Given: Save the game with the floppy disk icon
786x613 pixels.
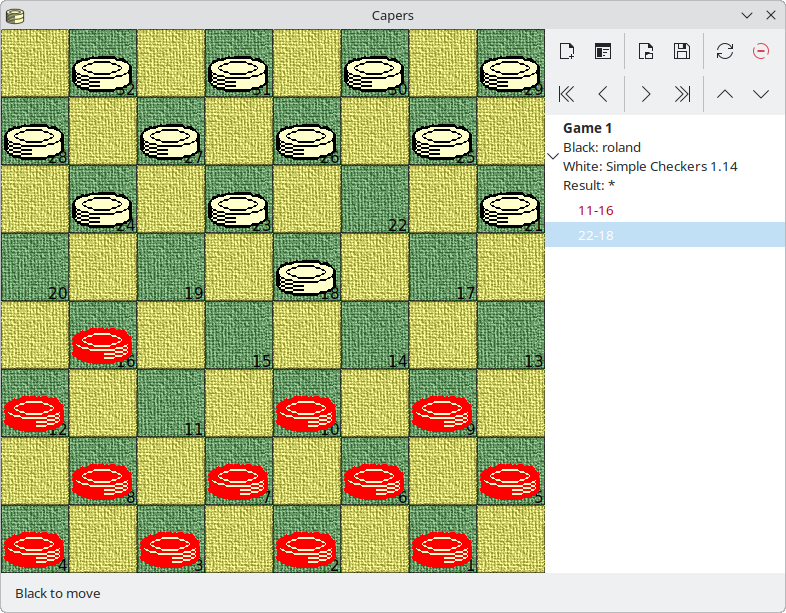Looking at the screenshot, I should tap(682, 51).
